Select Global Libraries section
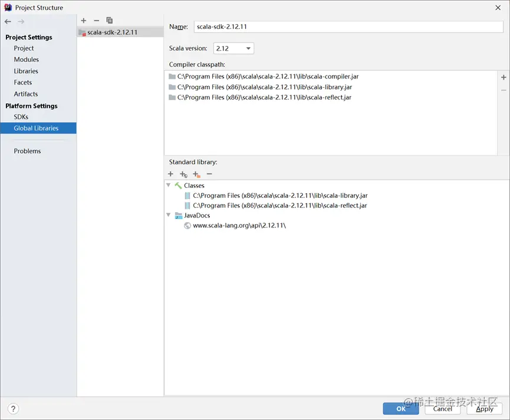Screen dimensions: 510x420 38,128
